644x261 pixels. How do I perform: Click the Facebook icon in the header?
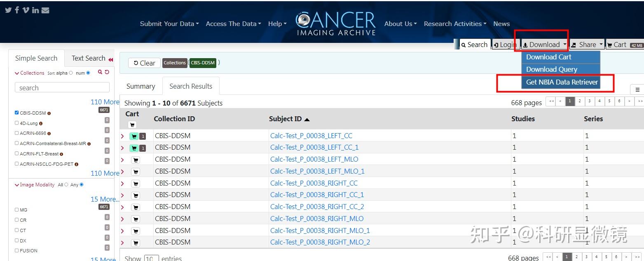[16, 10]
